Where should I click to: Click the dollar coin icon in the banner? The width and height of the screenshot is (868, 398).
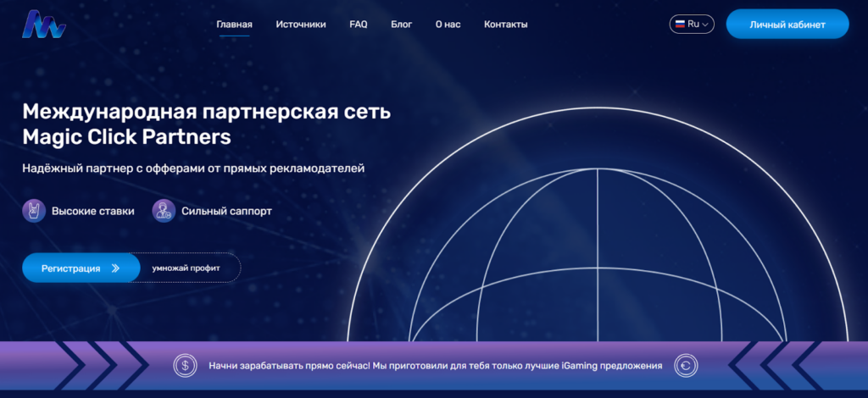pyautogui.click(x=185, y=366)
